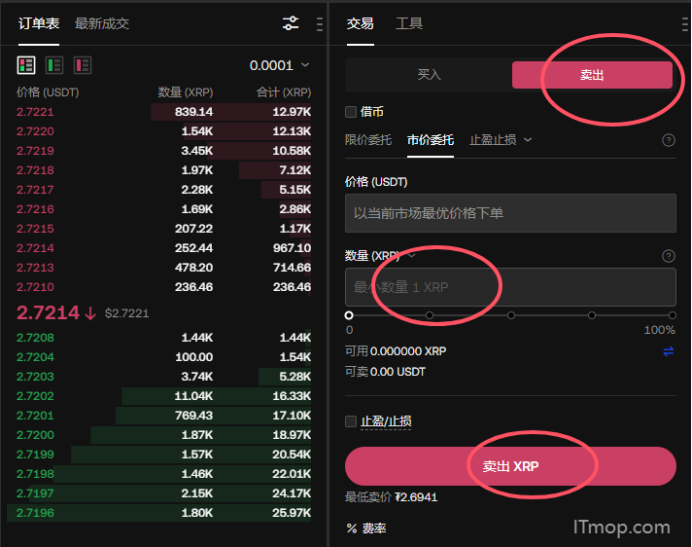Screen dimensions: 692x547
Task: Set amount slider to 0% handle
Action: coord(349,315)
